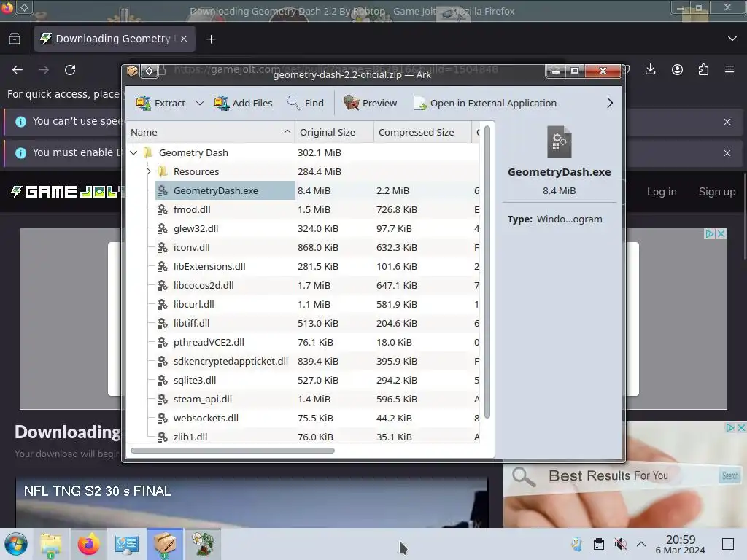The height and width of the screenshot is (560, 747).
Task: Select the libcocos2d.dll file icon
Action: coord(163,286)
